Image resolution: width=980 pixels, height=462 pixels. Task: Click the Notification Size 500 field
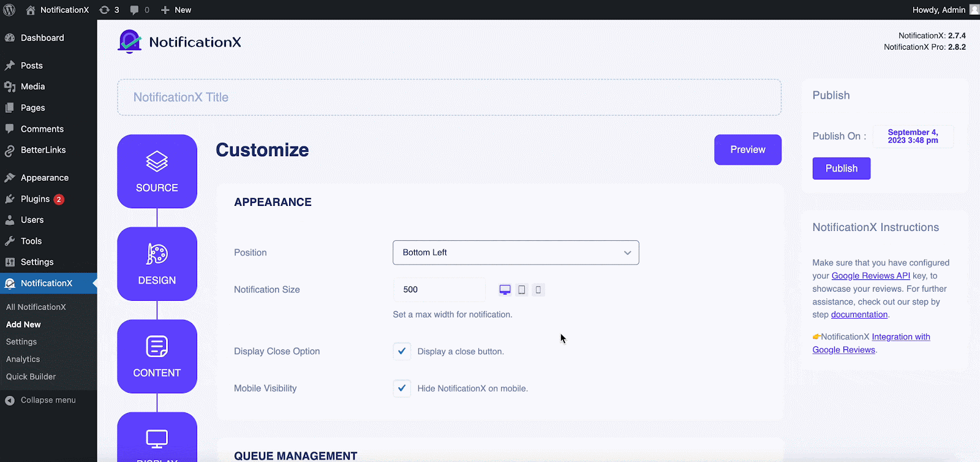pos(439,290)
